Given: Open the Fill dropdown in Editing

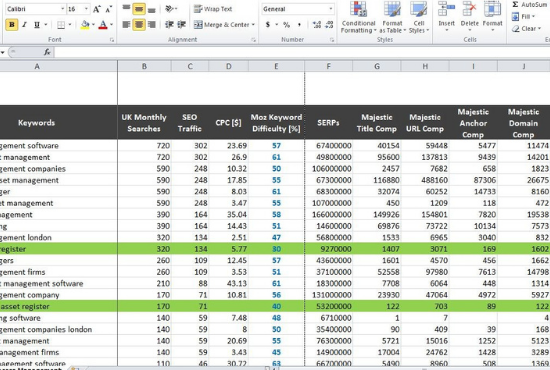Looking at the screenshot, I should 523,16.
